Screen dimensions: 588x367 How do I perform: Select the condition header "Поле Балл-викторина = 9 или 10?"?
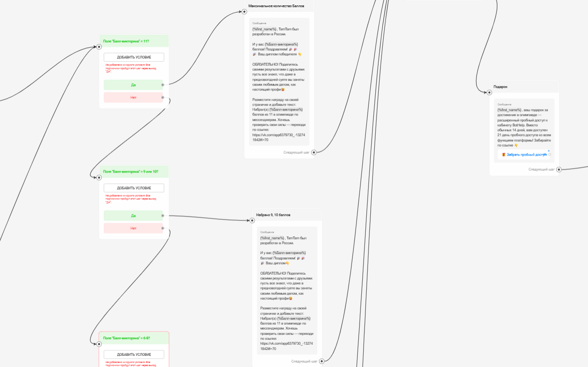click(x=134, y=172)
